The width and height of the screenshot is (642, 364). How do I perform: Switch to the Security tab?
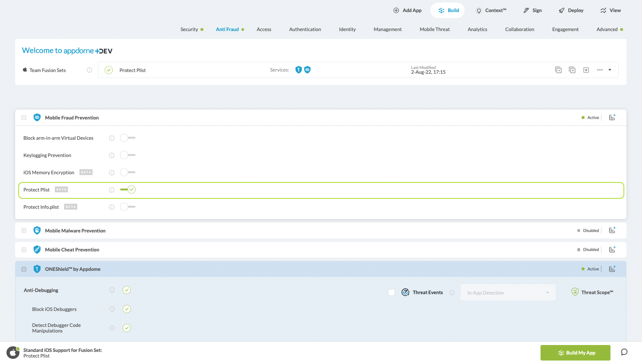(x=189, y=29)
